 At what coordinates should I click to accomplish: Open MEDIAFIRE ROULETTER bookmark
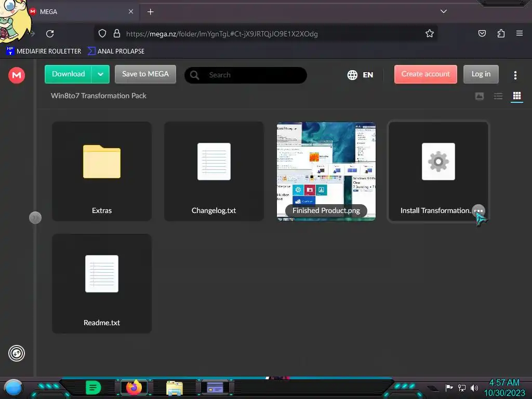tap(44, 51)
